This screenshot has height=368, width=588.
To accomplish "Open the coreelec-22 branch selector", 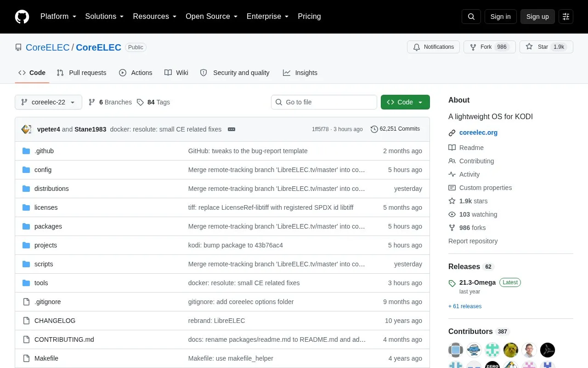I will click(x=48, y=102).
